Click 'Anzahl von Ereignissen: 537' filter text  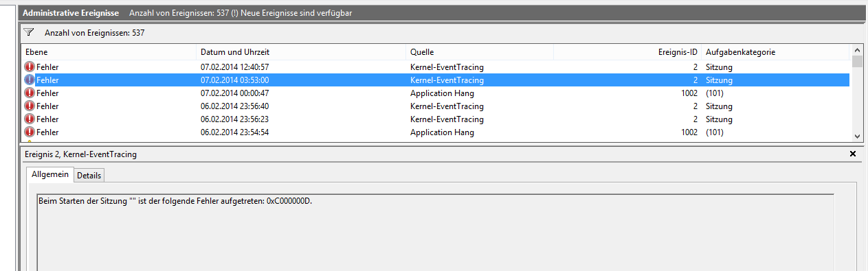(x=94, y=32)
